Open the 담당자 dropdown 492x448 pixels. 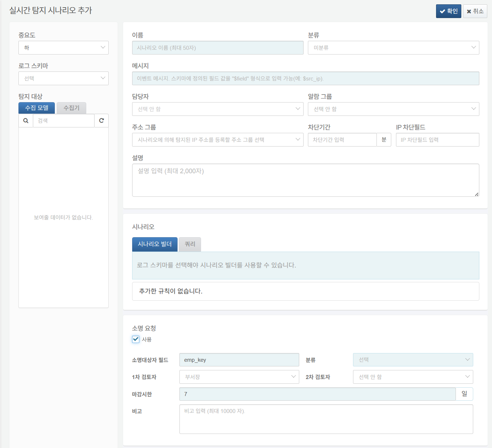tap(218, 109)
